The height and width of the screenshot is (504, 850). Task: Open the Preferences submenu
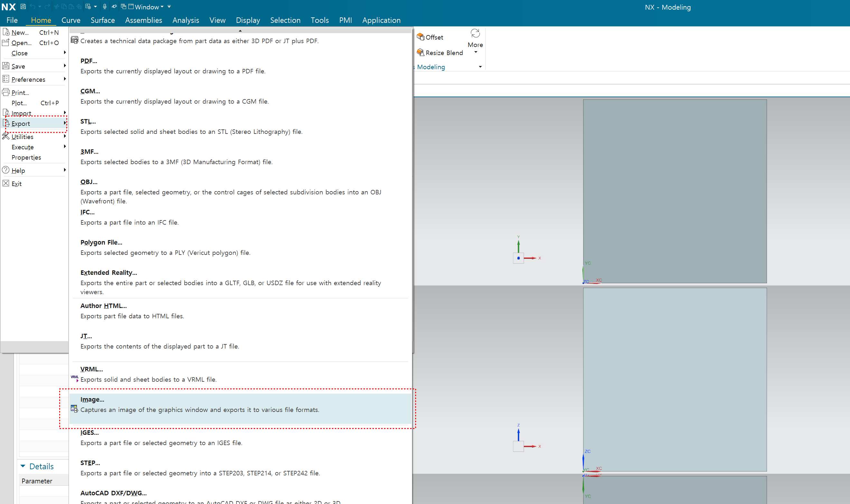tap(34, 79)
